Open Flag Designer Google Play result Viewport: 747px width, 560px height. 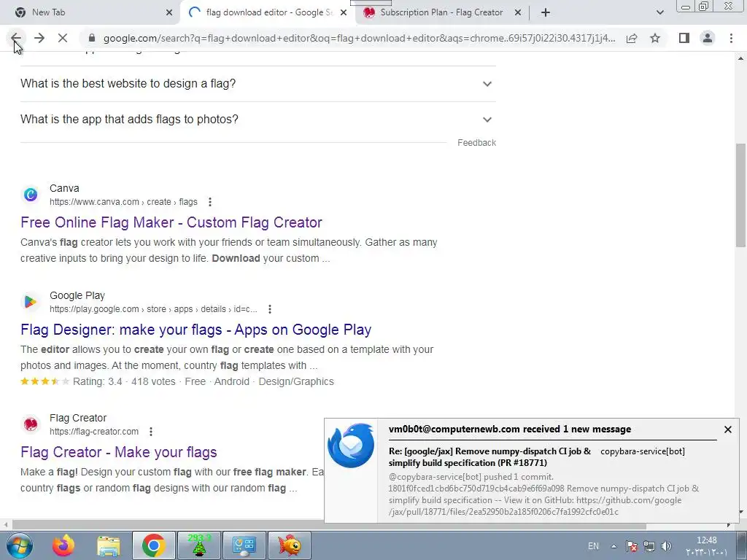pyautogui.click(x=196, y=330)
